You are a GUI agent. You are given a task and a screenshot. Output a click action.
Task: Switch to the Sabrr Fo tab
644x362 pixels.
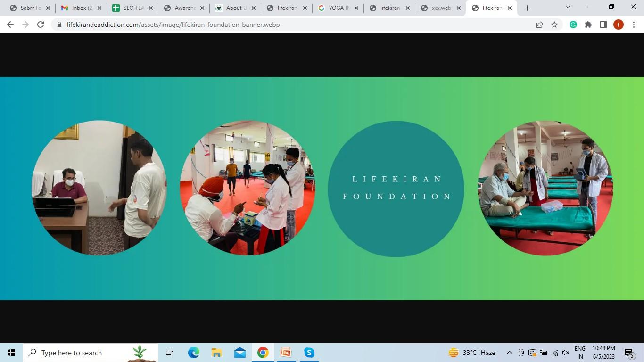(x=30, y=8)
